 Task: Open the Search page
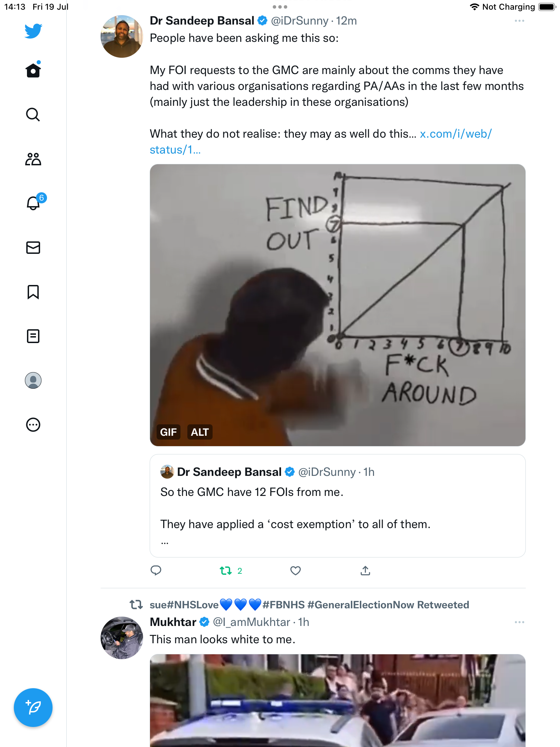click(33, 114)
